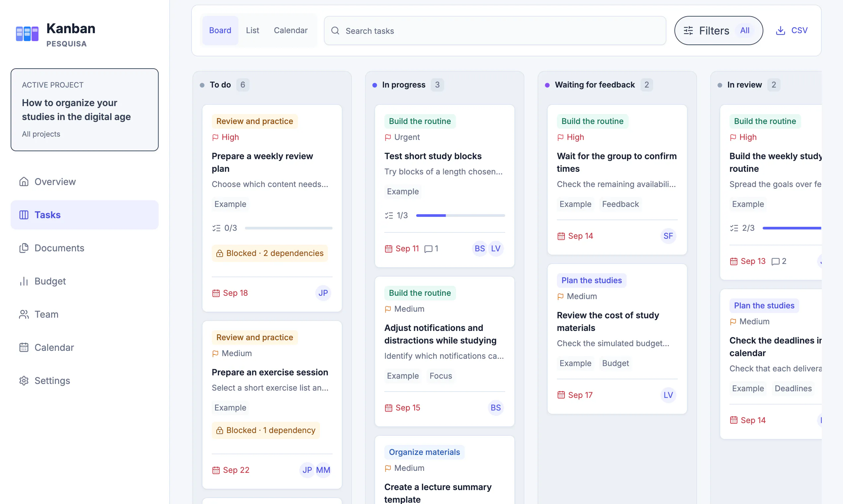843x504 pixels.
Task: Open the Filters button
Action: (719, 31)
